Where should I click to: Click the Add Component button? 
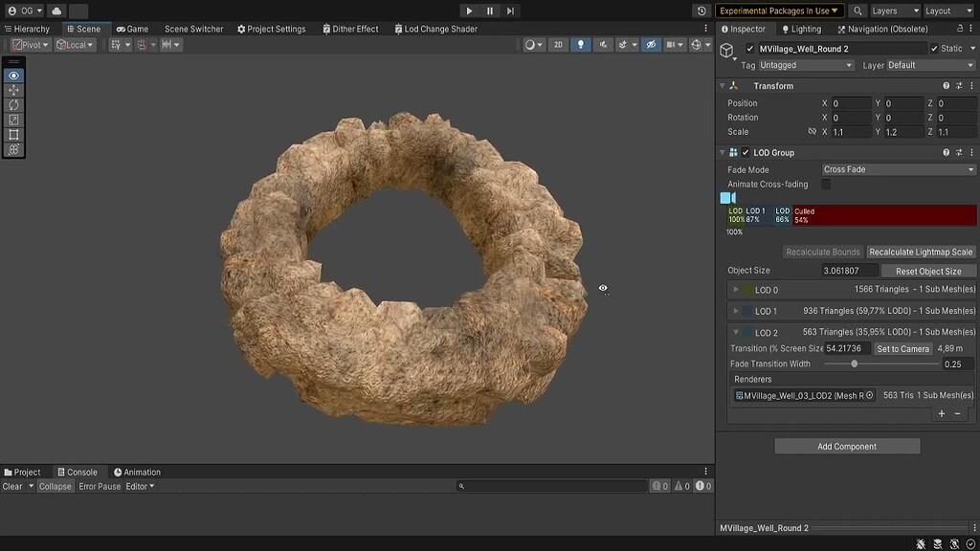(846, 446)
